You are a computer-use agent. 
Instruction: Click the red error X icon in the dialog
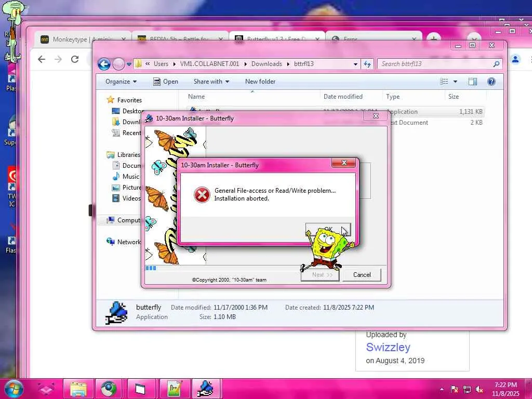tap(202, 195)
